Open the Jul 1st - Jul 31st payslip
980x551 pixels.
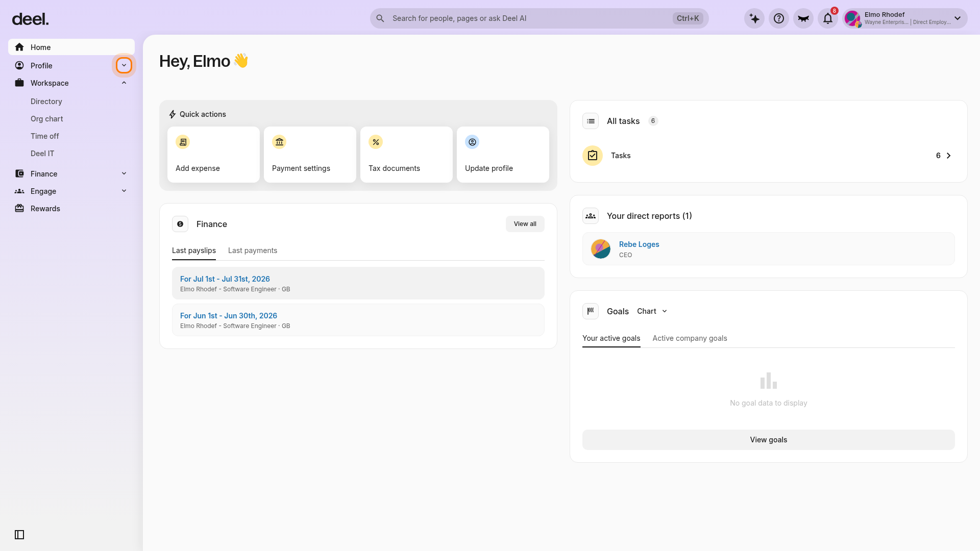358,283
